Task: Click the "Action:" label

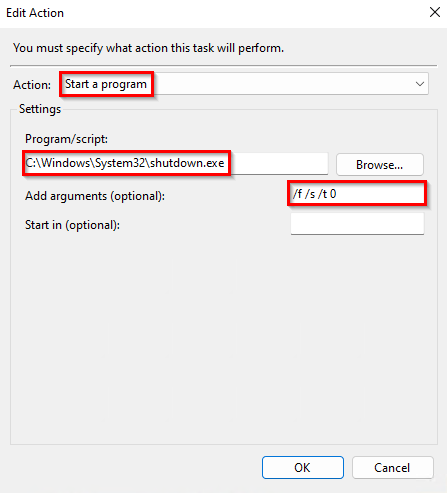Action: (32, 85)
